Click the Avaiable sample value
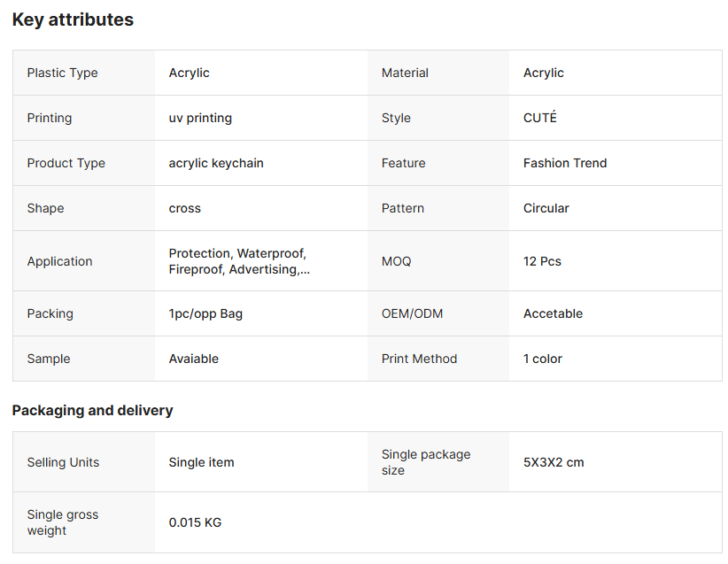 point(193,359)
